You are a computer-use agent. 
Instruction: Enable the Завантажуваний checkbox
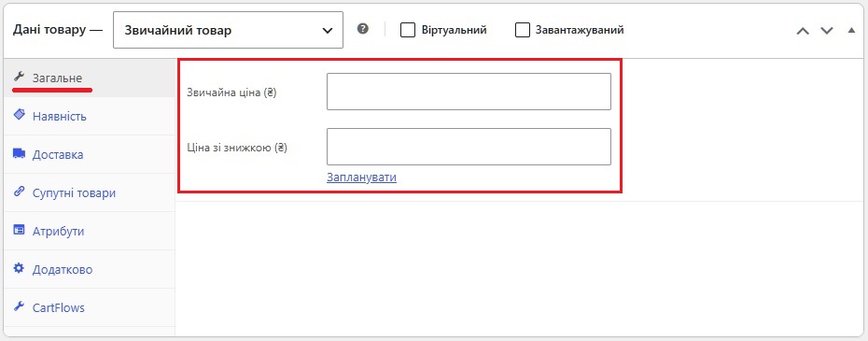pos(523,30)
